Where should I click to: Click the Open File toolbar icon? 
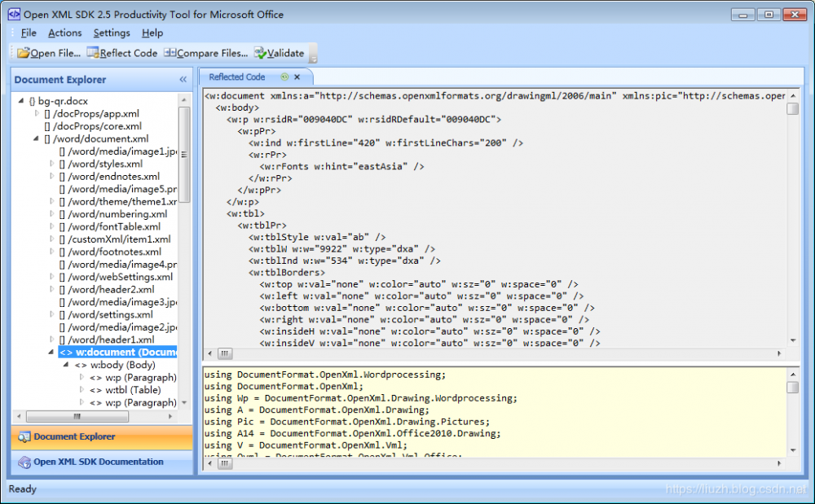(x=24, y=53)
